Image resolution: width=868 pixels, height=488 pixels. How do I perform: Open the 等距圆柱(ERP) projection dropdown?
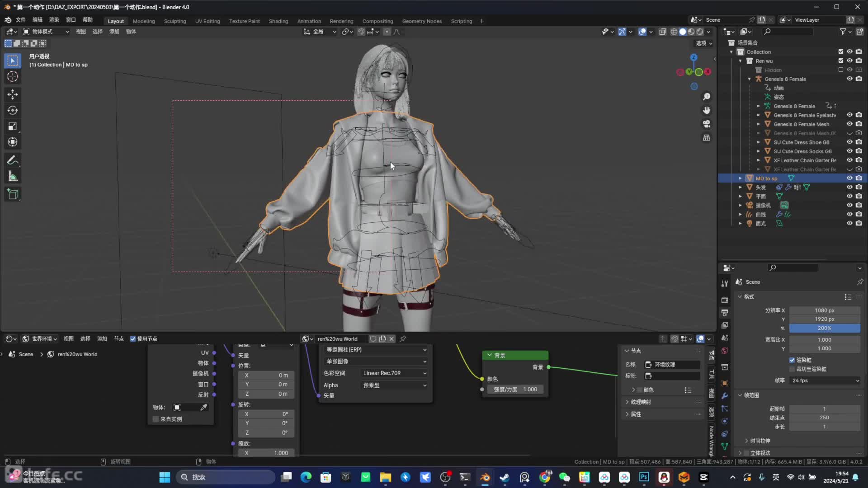pos(376,350)
